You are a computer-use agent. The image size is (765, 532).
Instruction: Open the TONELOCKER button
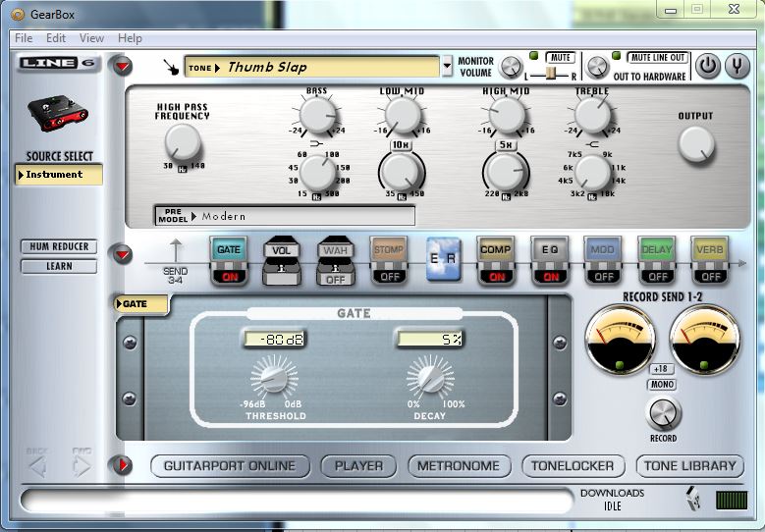pos(573,466)
